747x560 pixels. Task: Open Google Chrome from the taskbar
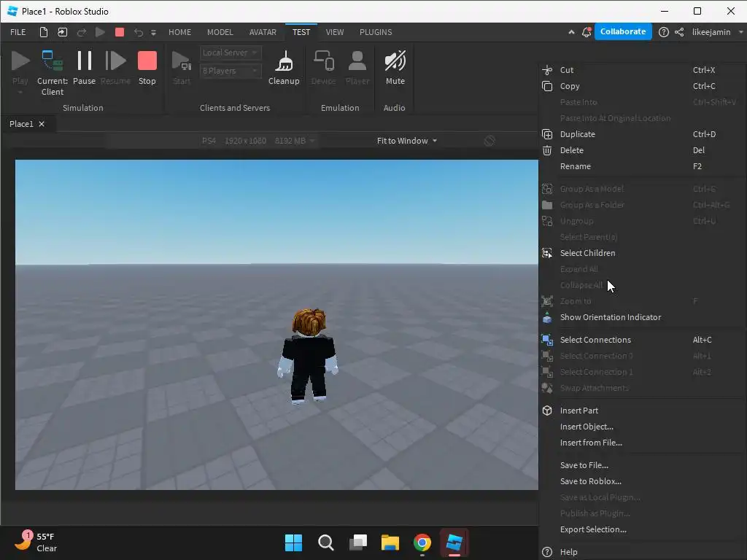pyautogui.click(x=422, y=542)
